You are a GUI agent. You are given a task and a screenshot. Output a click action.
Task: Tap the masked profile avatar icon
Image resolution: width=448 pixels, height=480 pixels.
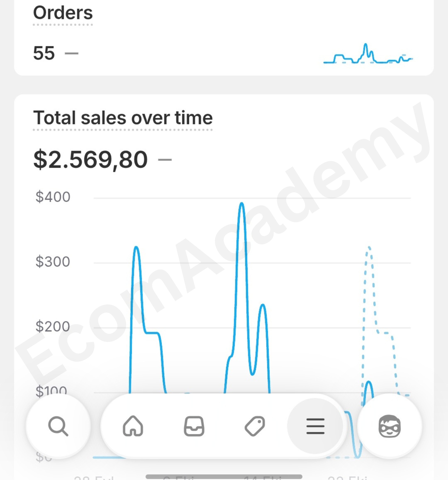click(389, 426)
